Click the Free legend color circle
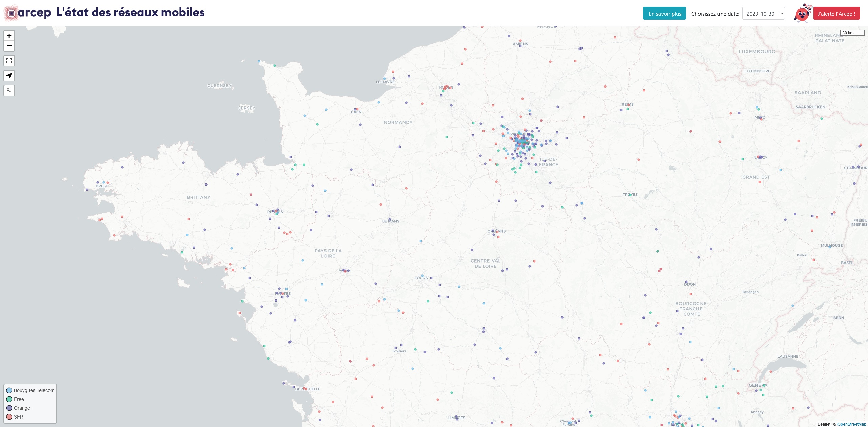This screenshot has width=868, height=427. 9,399
